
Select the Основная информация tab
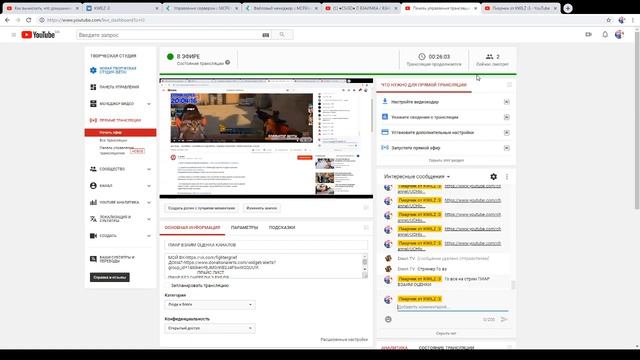[192, 227]
